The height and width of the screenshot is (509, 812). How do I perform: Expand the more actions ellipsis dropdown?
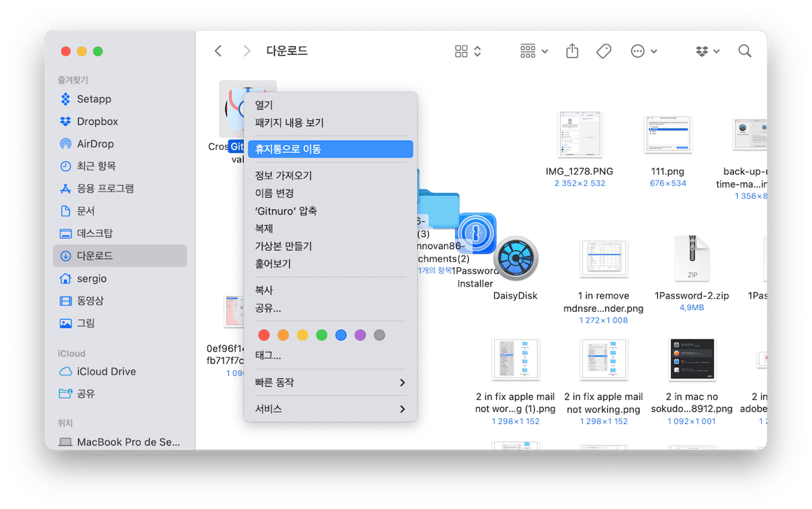pos(644,51)
